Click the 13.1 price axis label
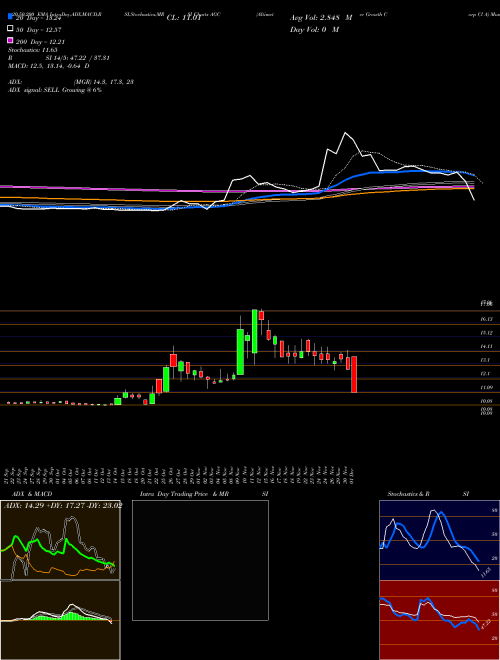Screen dimensions: 500x660 coord(485,360)
